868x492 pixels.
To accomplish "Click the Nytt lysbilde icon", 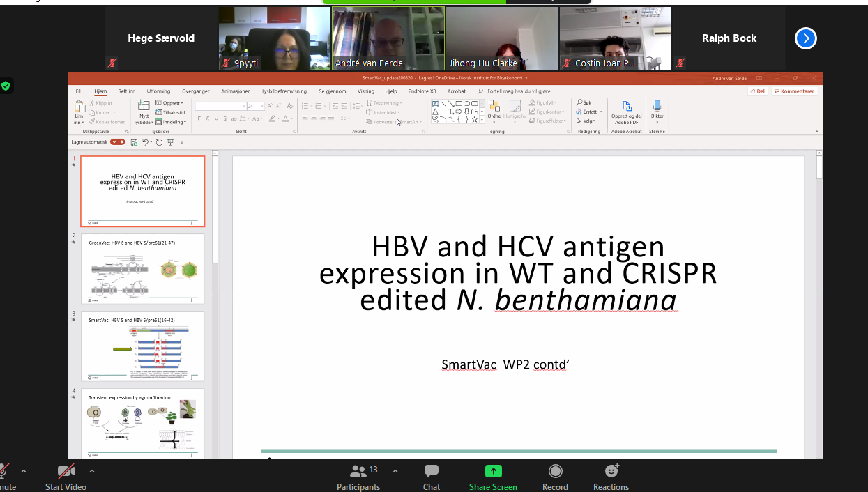I will [x=144, y=107].
